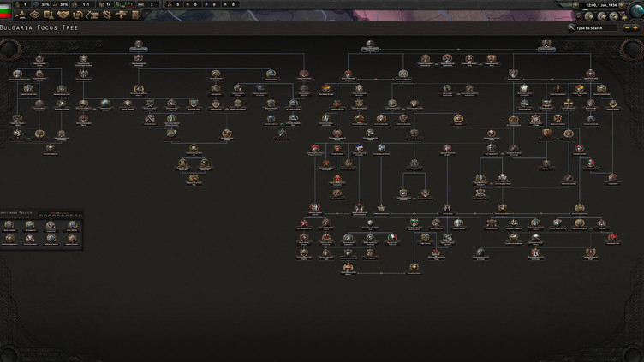Open production with the gear icon

(107, 15)
